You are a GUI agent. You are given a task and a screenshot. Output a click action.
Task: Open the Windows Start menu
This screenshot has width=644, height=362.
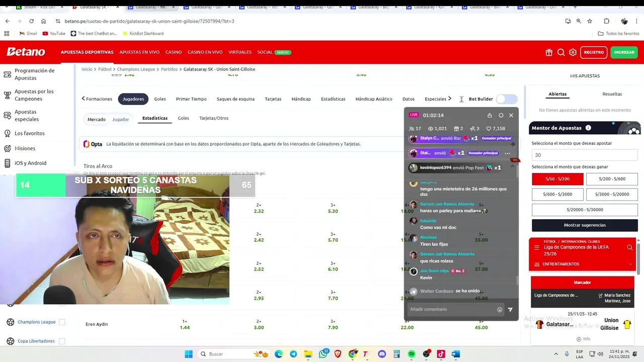189,354
